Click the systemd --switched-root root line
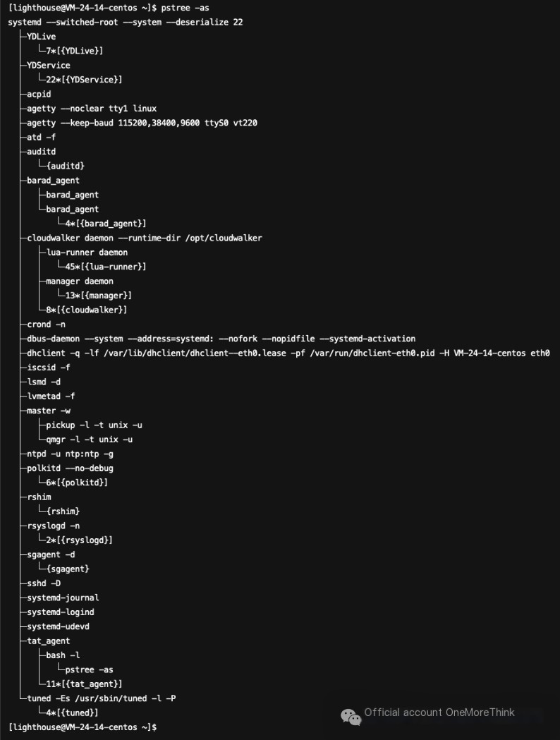 tap(126, 22)
